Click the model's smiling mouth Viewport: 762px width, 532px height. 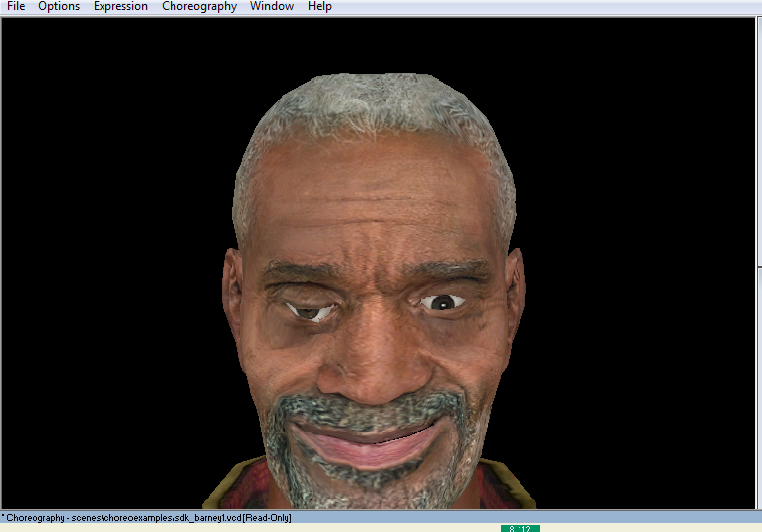pos(368,443)
